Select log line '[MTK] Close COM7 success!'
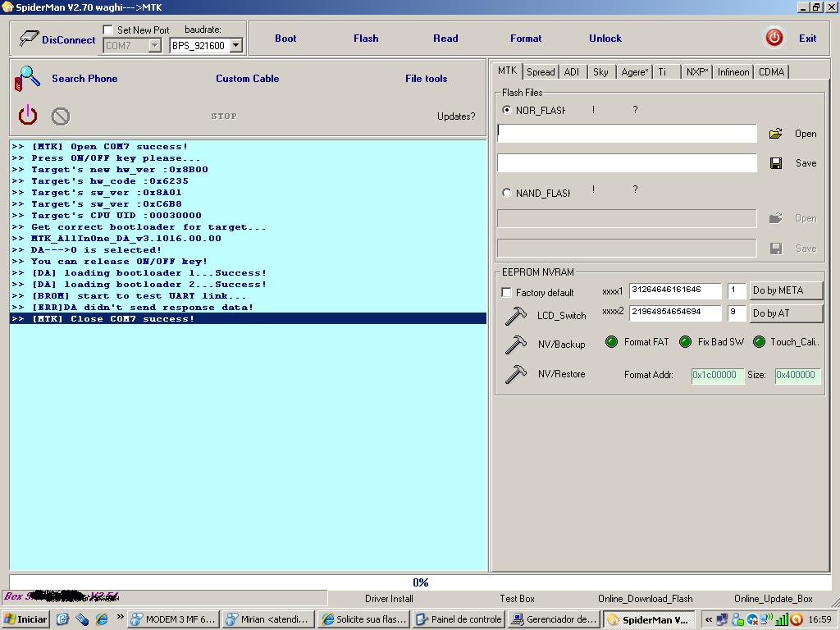This screenshot has width=840, height=630. click(248, 319)
